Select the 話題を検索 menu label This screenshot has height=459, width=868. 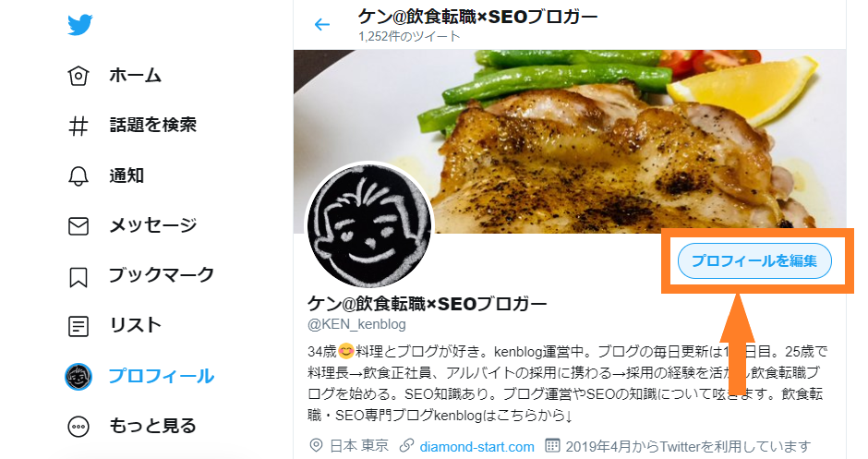point(152,125)
